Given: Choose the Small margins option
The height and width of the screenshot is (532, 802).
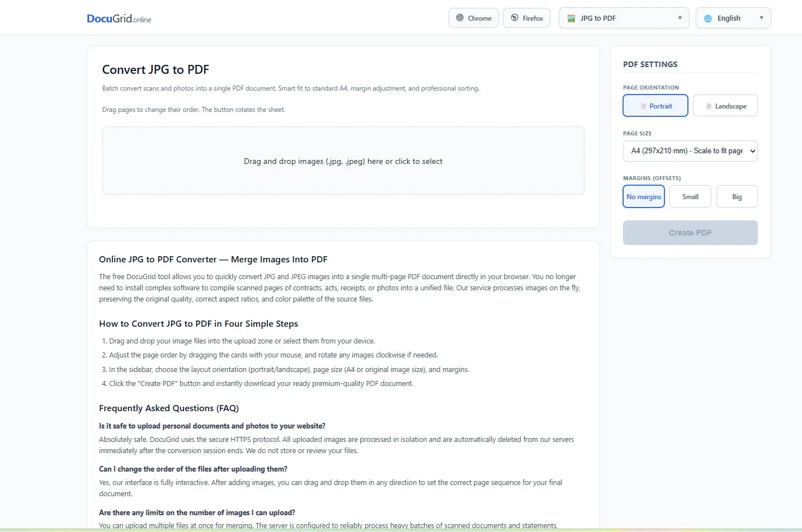Looking at the screenshot, I should click(690, 196).
